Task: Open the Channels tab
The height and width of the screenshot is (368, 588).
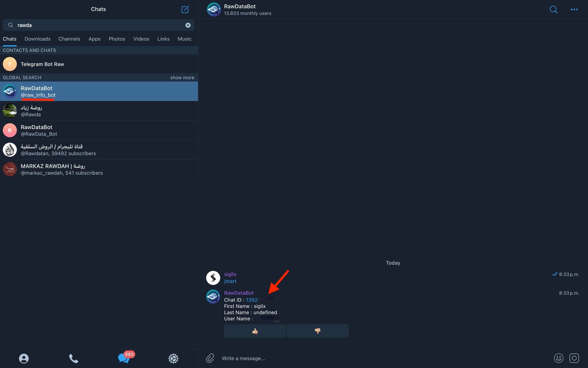Action: (x=69, y=39)
